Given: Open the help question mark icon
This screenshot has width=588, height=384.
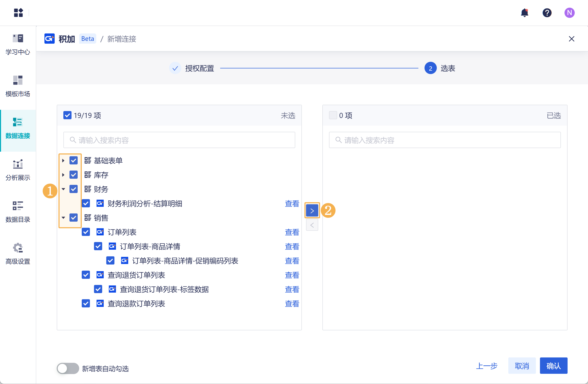Looking at the screenshot, I should [547, 13].
